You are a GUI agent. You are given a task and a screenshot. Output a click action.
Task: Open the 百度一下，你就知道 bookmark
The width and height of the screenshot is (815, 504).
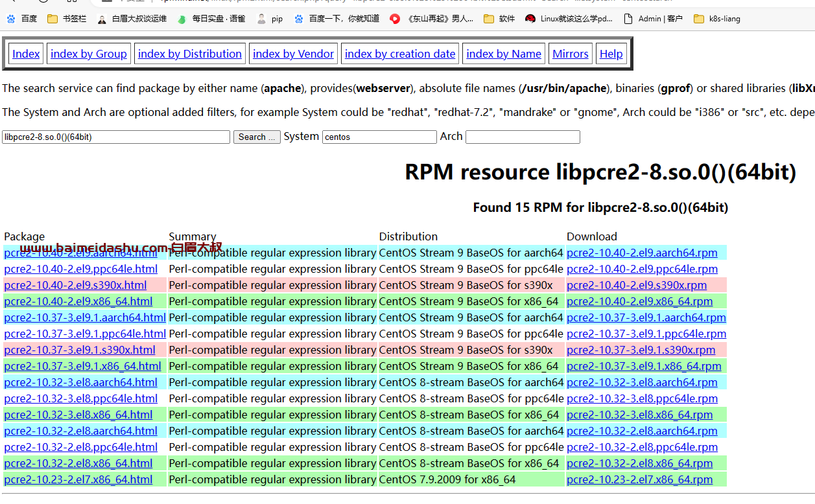pyautogui.click(x=337, y=19)
